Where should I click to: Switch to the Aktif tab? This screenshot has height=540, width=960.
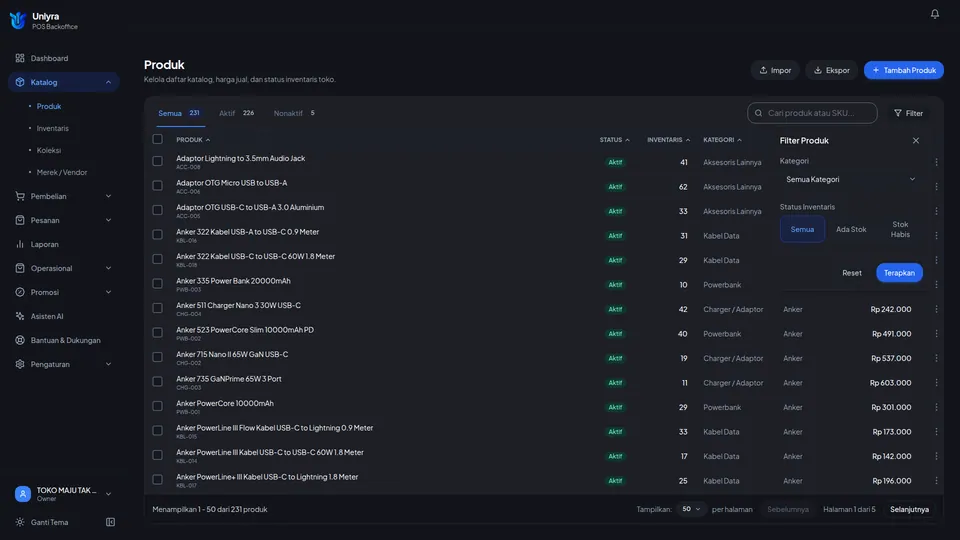point(236,113)
